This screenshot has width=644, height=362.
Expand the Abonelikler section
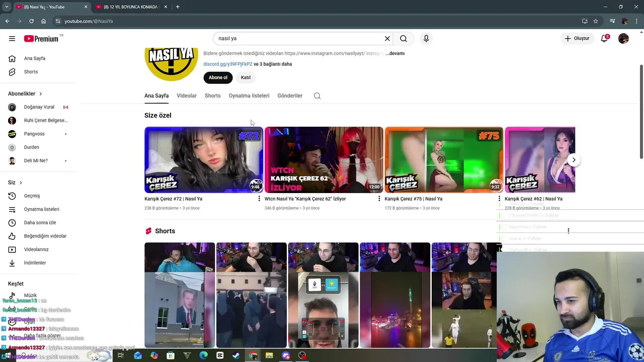(25, 94)
